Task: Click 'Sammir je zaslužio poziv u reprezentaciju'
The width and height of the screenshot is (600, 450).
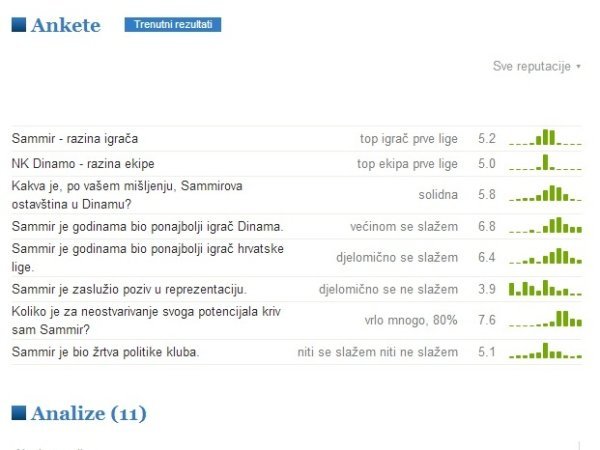Action: click(129, 289)
